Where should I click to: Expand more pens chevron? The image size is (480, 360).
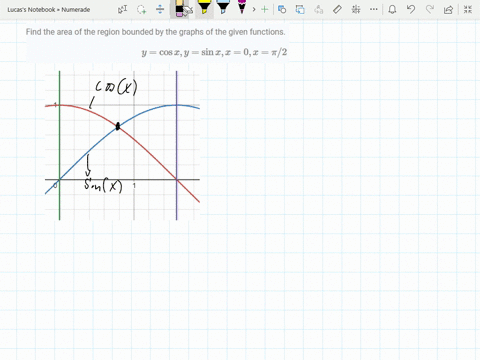[254, 9]
